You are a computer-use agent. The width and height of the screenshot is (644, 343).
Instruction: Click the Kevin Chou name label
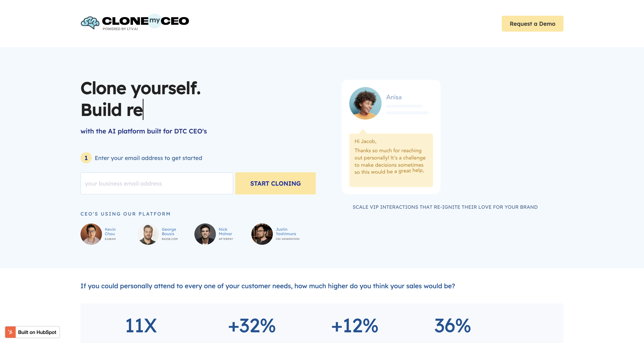(x=110, y=231)
